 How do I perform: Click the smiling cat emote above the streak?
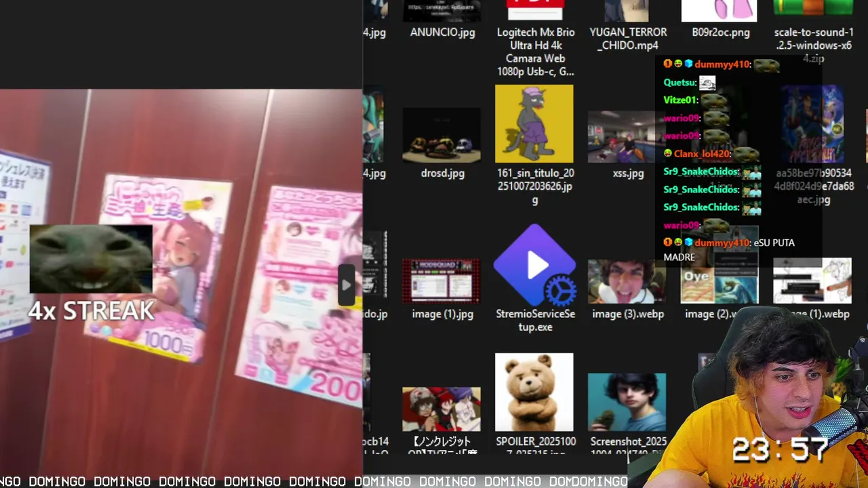91,260
